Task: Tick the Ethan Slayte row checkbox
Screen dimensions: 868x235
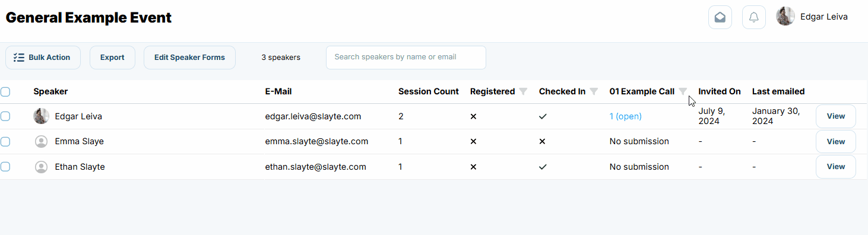Action: click(x=5, y=167)
